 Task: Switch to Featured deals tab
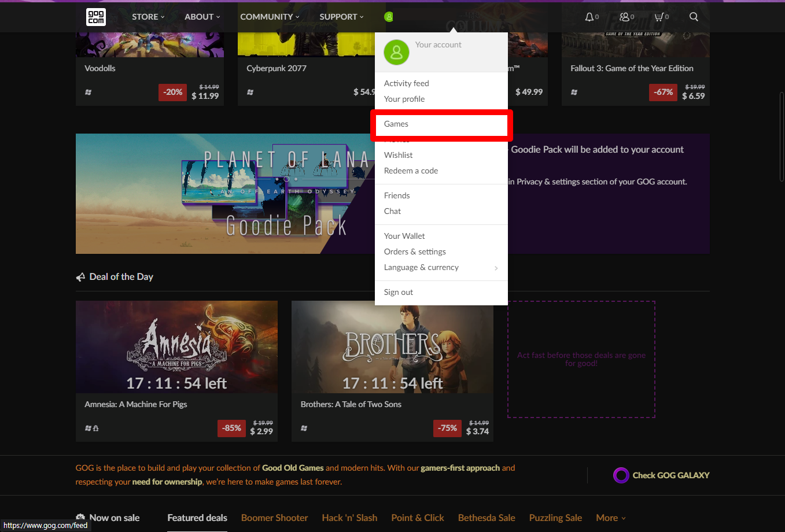(x=197, y=518)
